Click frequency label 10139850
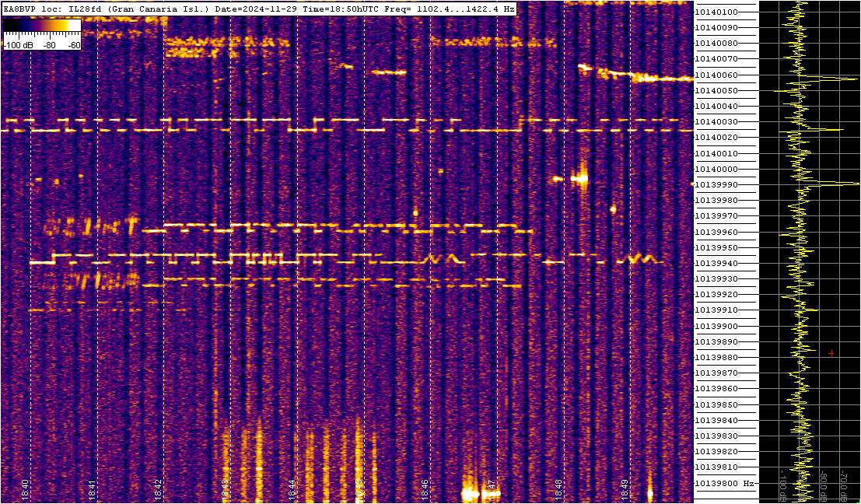This screenshot has width=861, height=504. (x=716, y=404)
